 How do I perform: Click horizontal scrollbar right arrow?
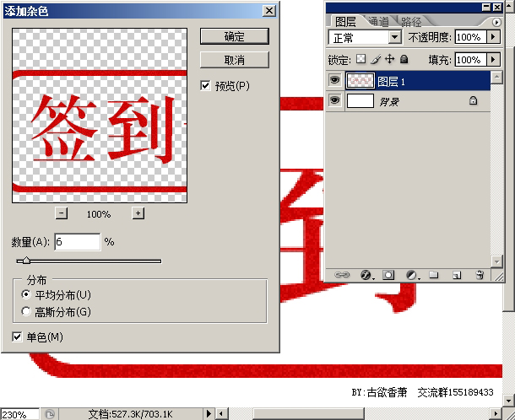click(x=496, y=414)
